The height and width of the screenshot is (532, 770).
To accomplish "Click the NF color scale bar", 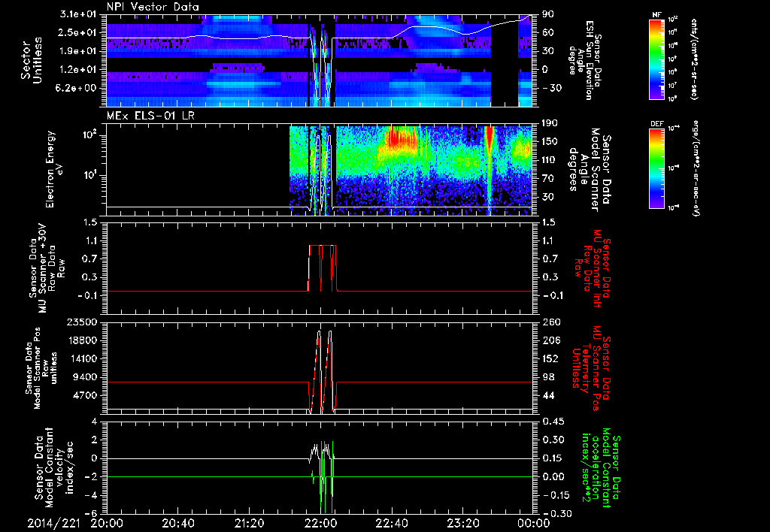I will pos(656,59).
